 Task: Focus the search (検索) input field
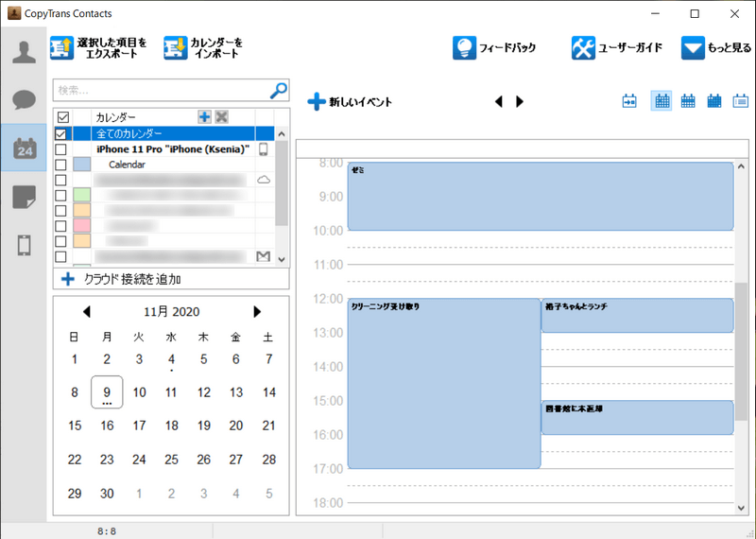[x=162, y=90]
